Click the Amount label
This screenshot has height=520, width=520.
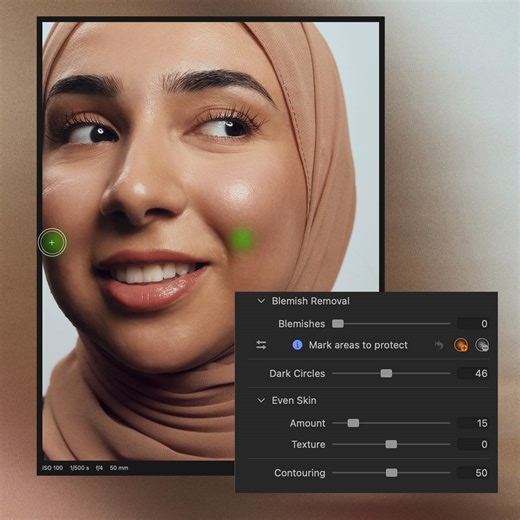[x=307, y=423]
